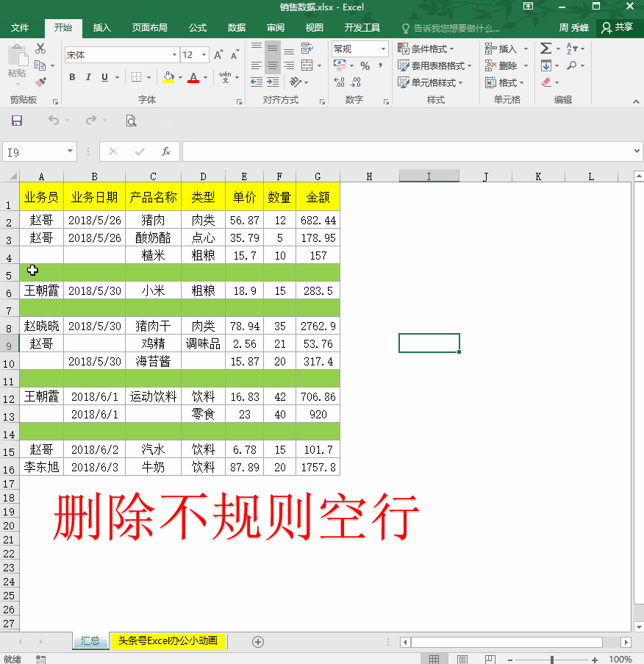Select the increase decimal icon
Screen dimensions: 644x664
340,82
